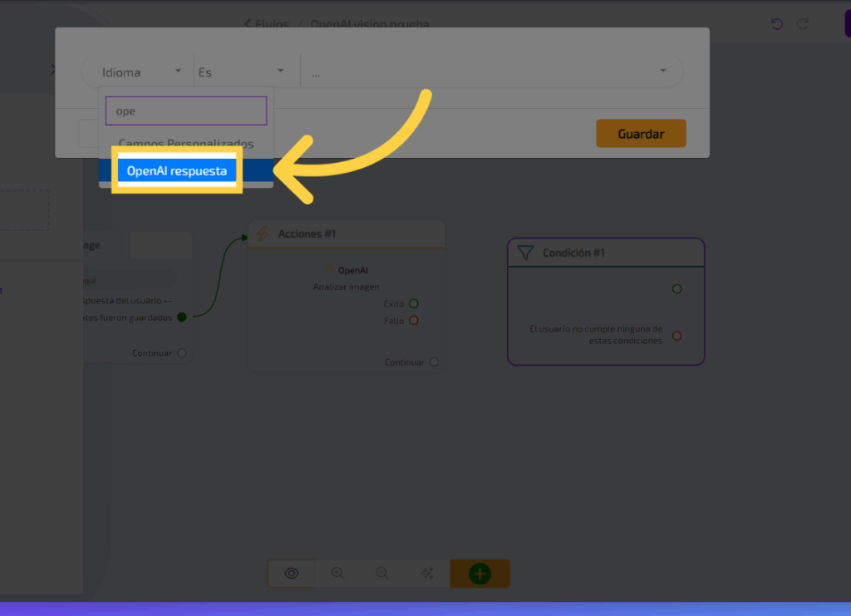Screen dimensions: 851x616
Task: Click the Éxito green connector circle
Action: [x=413, y=304]
